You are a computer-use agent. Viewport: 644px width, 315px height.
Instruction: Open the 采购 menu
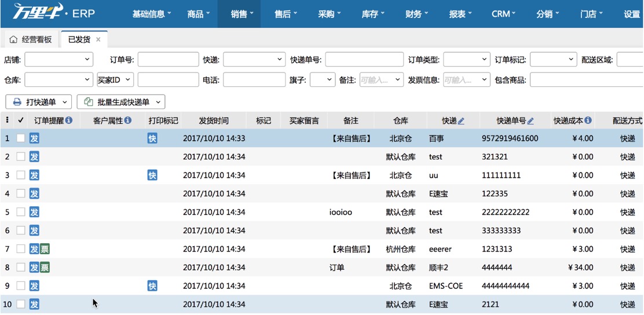coord(330,14)
